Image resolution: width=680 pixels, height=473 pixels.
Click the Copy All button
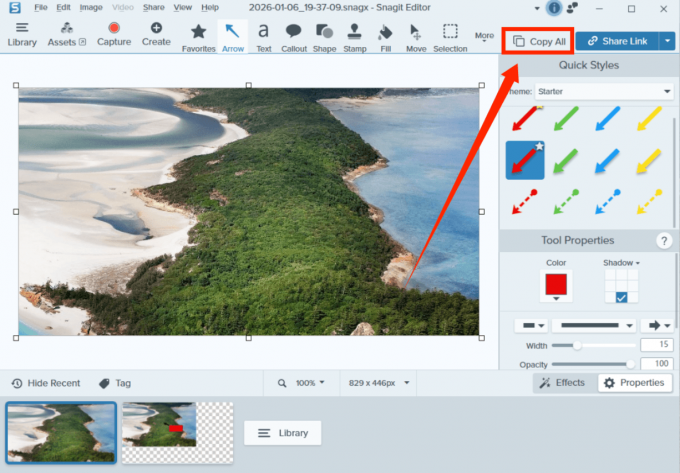coord(538,41)
